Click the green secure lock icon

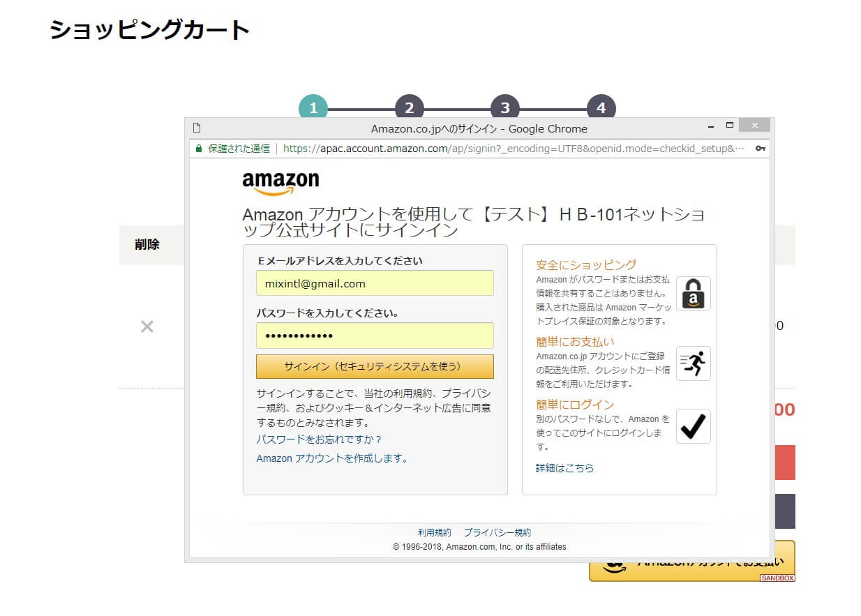coord(199,149)
